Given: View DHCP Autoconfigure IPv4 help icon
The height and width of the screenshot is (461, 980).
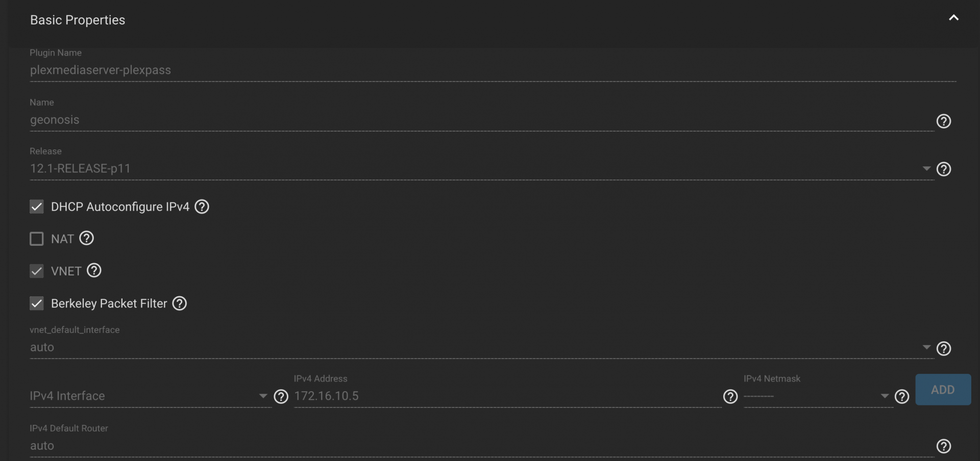Looking at the screenshot, I should tap(202, 207).
